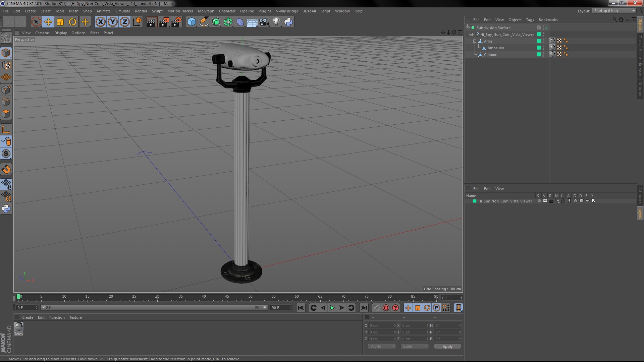Screen dimensions: 644x362
Task: Toggle layer visibility for Hi_Spy_Non_Coin_Vista_Viewer layer
Action: pos(545,201)
